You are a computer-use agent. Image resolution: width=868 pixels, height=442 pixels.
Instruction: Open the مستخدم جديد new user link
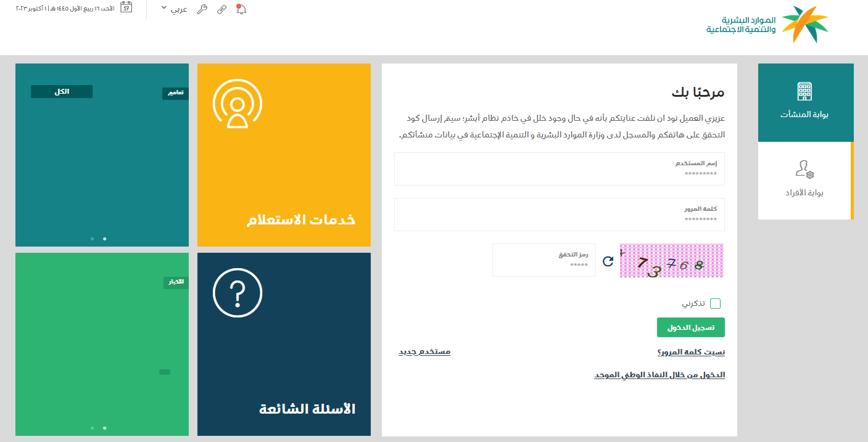[x=424, y=351]
